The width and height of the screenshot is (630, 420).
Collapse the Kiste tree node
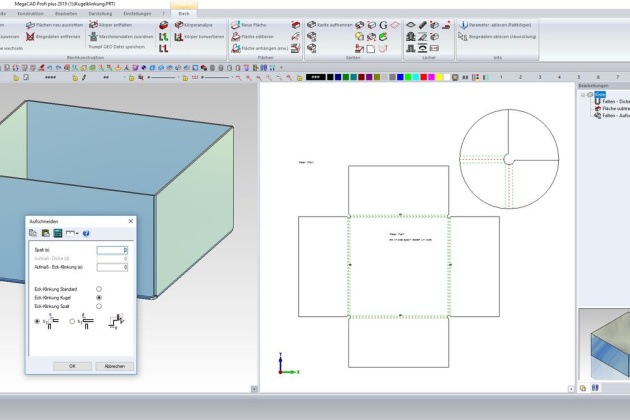[583, 94]
